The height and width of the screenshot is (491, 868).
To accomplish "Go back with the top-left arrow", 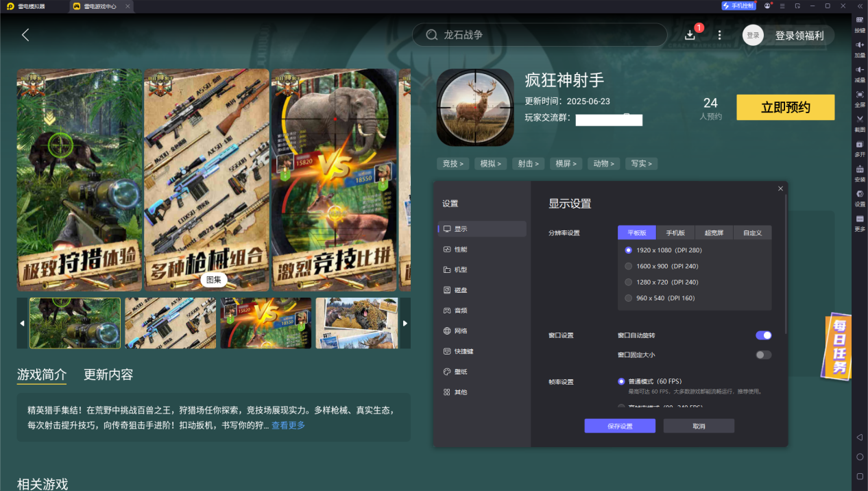I will pos(25,35).
